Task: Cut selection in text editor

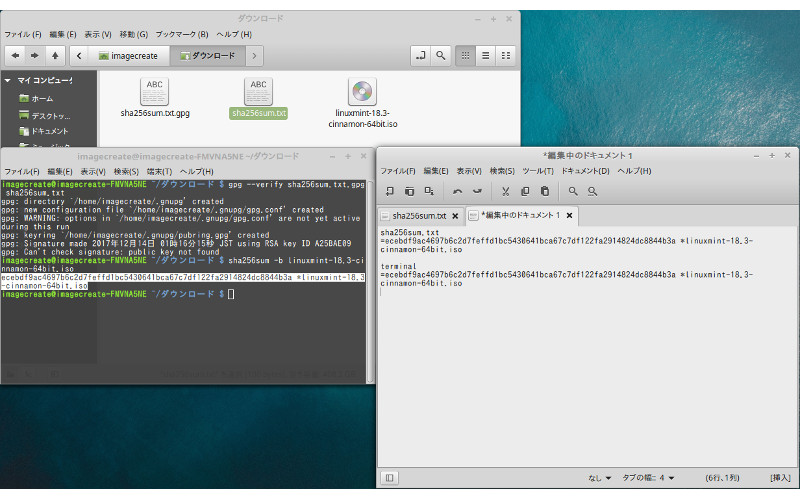Action: 506,191
